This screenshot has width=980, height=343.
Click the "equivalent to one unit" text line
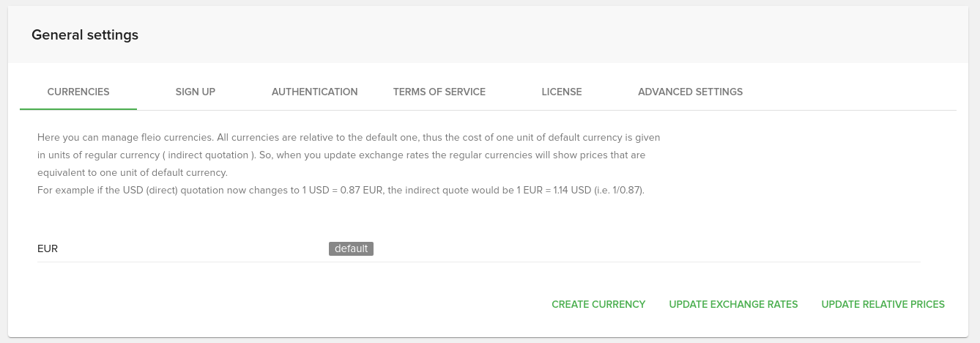tap(133, 173)
